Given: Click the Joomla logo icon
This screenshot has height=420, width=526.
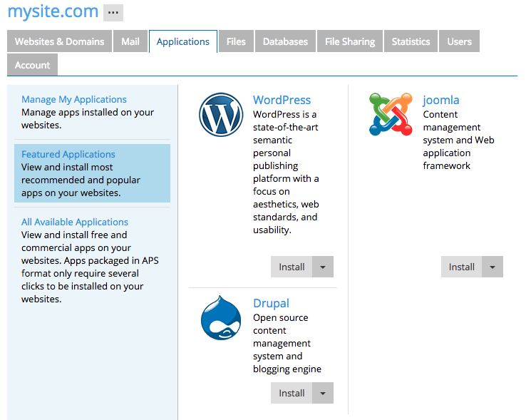Looking at the screenshot, I should pos(391,115).
